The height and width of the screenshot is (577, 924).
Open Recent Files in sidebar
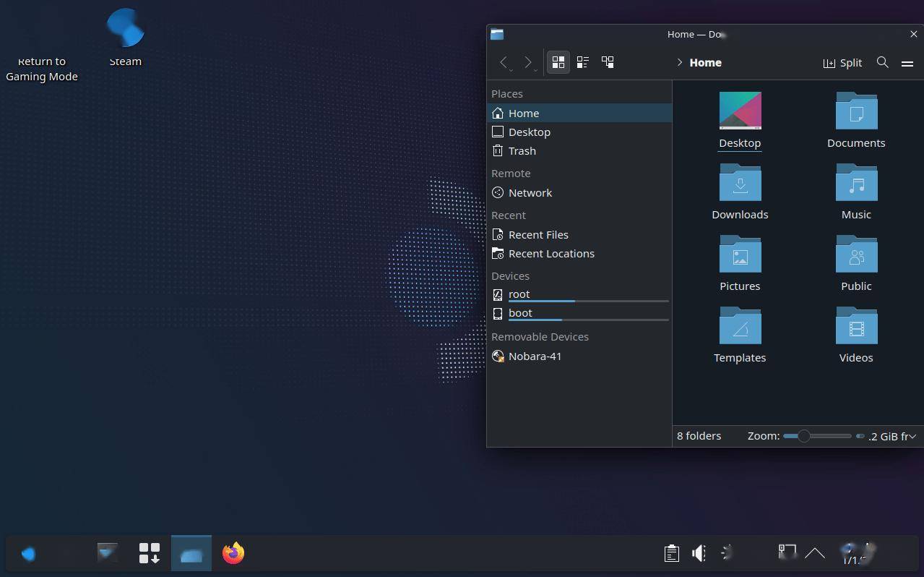pos(579,234)
